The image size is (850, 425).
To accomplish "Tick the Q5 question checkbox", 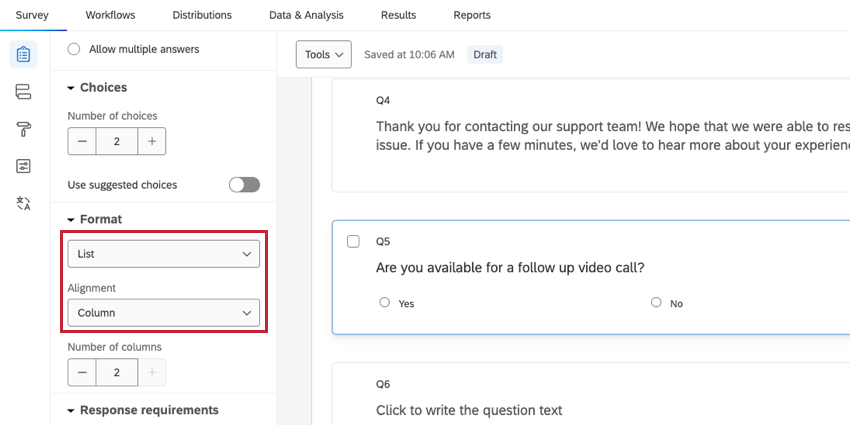I will pyautogui.click(x=353, y=241).
